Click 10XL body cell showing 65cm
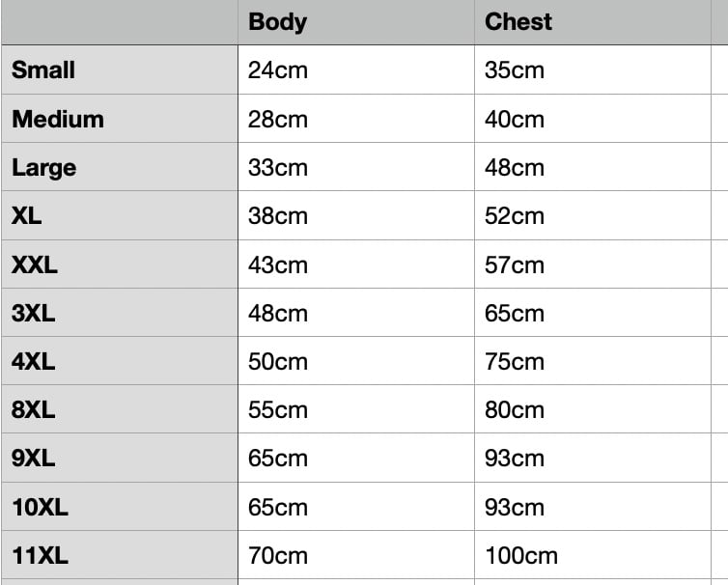The image size is (728, 585). click(x=355, y=508)
